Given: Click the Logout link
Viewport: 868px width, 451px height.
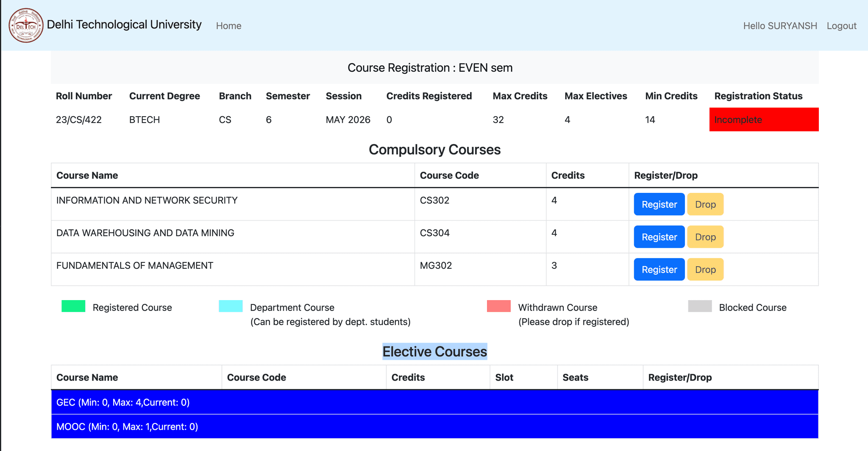Looking at the screenshot, I should pyautogui.click(x=841, y=26).
